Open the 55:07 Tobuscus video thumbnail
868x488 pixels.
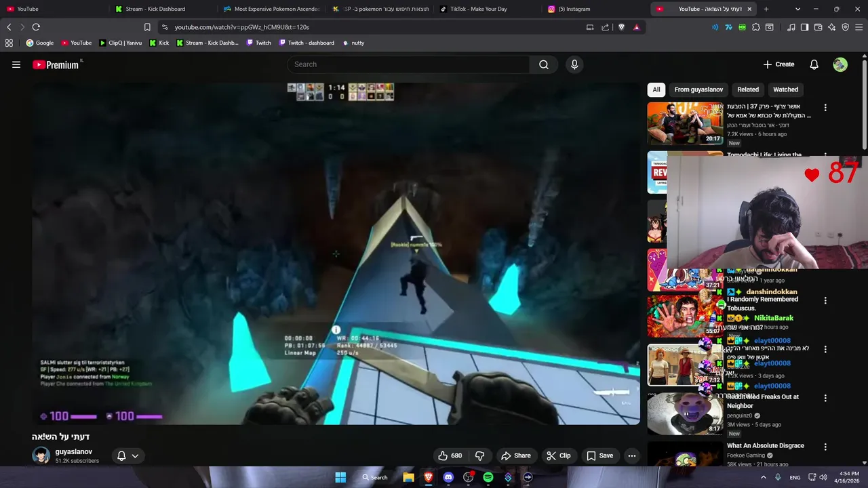click(x=685, y=315)
